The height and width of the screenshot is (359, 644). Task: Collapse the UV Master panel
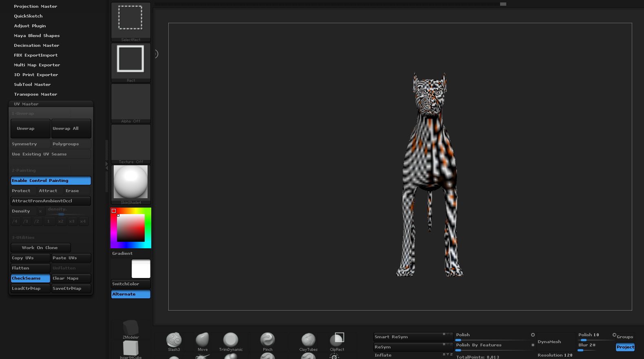coord(26,104)
